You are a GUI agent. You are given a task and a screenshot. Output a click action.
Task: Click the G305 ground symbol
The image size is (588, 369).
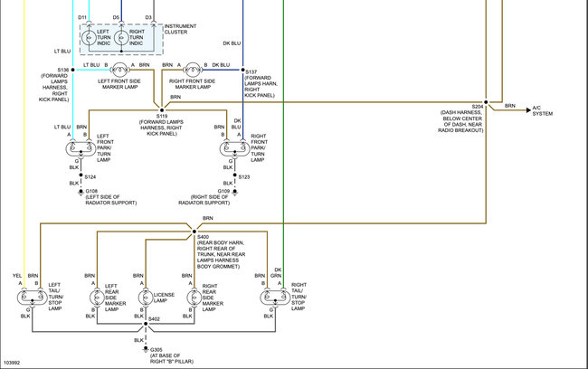tap(146, 349)
